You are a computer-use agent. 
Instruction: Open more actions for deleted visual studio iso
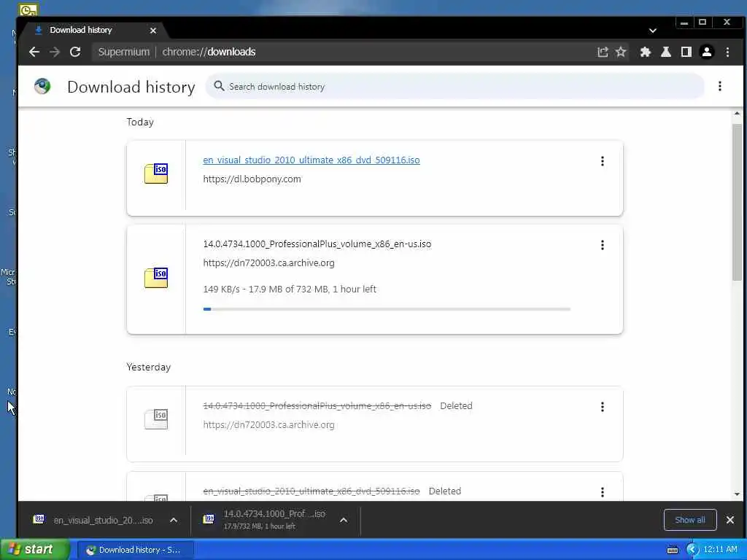click(x=602, y=492)
